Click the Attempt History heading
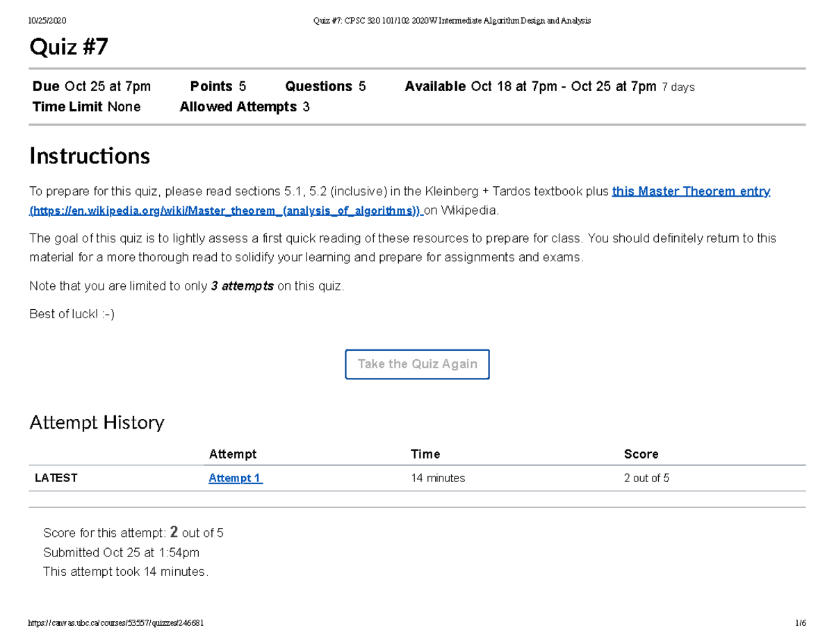Screen dimensions: 834x644 (97, 422)
